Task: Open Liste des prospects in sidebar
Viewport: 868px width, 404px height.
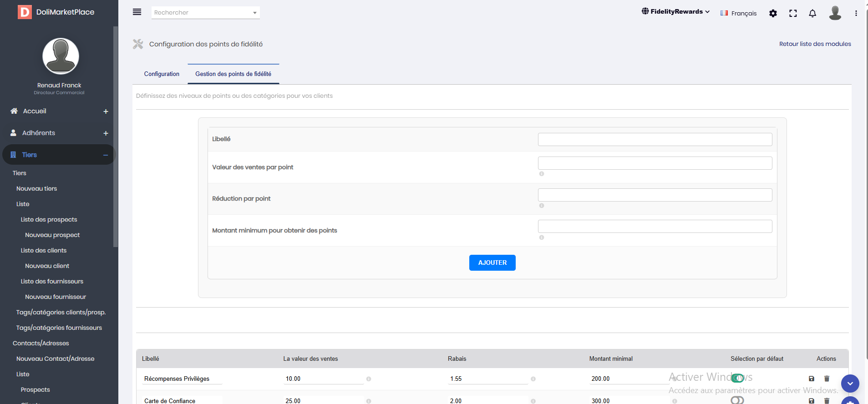Action: (49, 220)
